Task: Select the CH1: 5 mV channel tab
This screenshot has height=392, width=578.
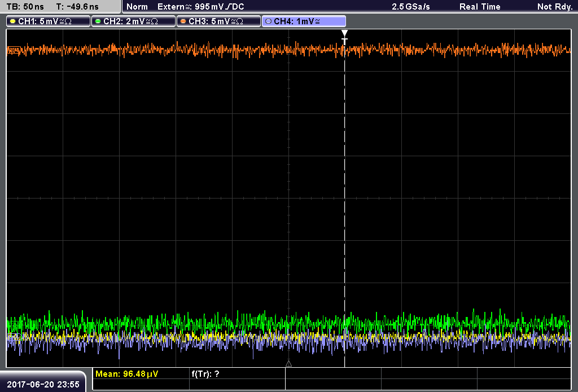Action: tap(49, 21)
